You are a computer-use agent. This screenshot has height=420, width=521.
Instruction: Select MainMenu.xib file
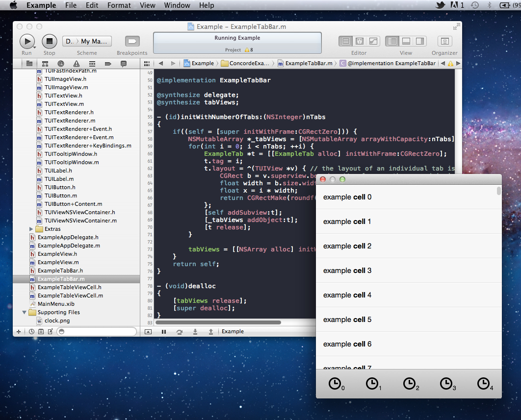56,304
